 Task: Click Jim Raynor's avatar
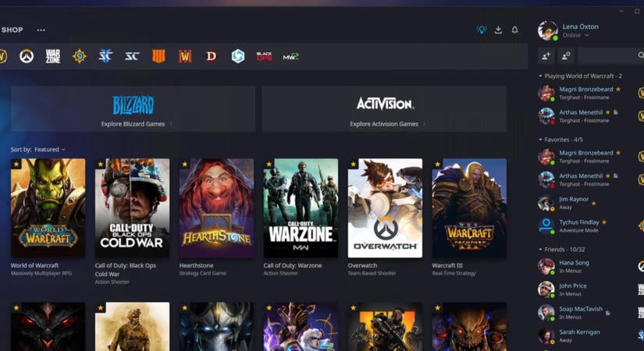[x=546, y=203]
